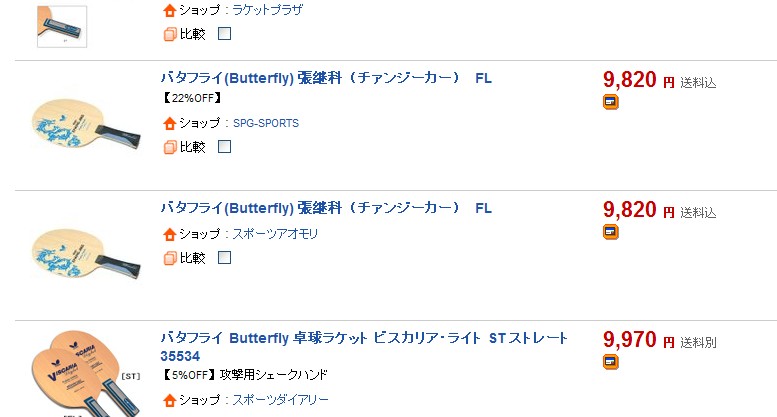The height and width of the screenshot is (417, 777).
Task: Click the house icon next to スポーツアオモリ
Action: [x=169, y=234]
